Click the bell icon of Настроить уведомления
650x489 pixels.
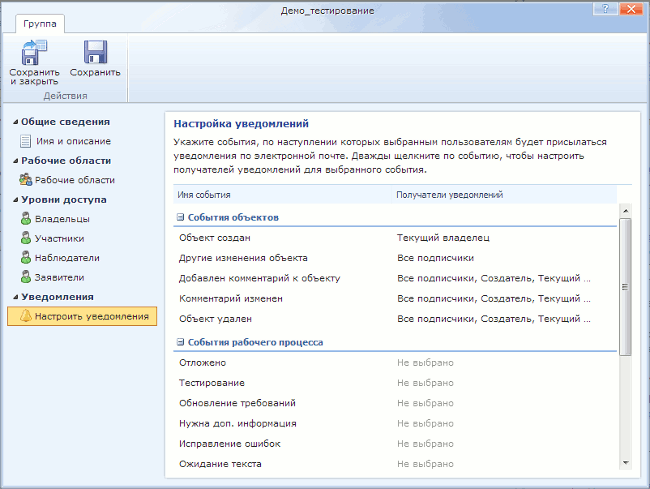pyautogui.click(x=26, y=316)
